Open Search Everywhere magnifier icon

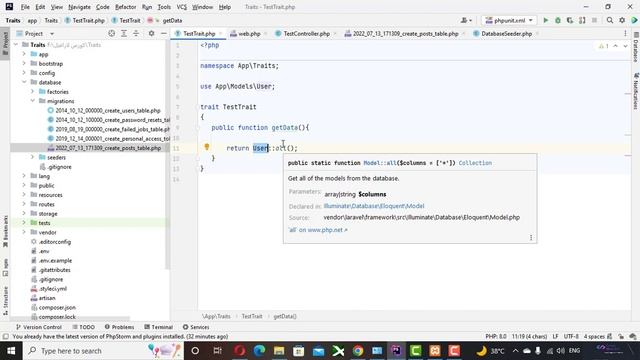click(x=610, y=20)
